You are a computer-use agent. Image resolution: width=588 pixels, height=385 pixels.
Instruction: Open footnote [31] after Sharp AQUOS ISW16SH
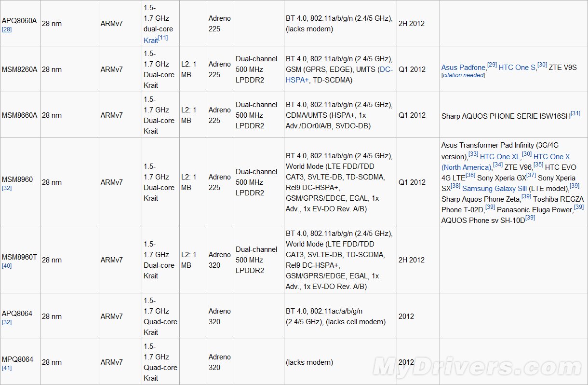575,113
